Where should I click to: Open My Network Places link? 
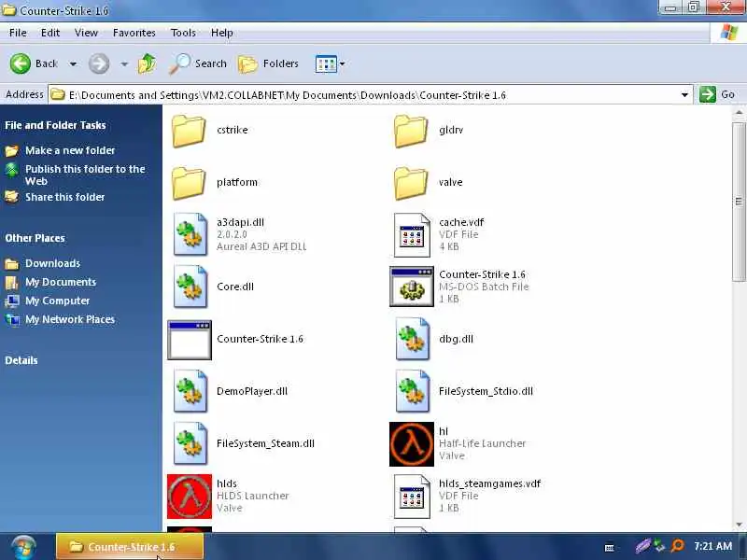tap(69, 319)
